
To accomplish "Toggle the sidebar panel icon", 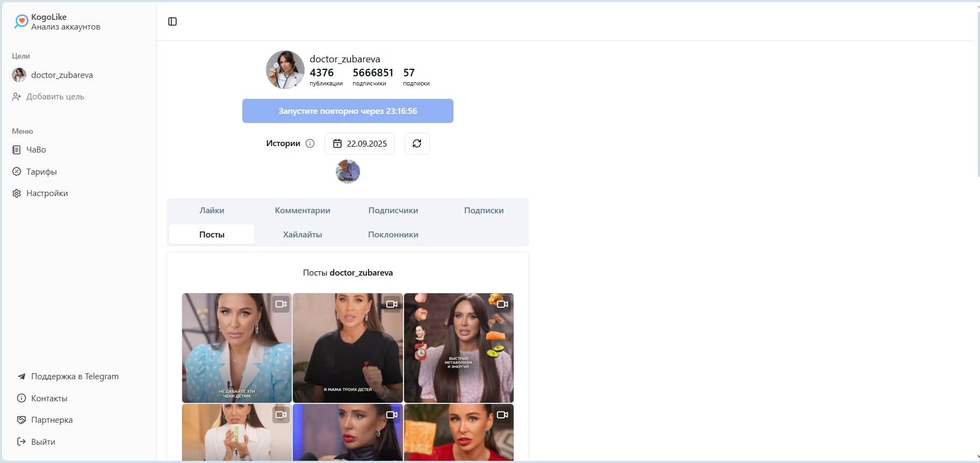I will (172, 21).
